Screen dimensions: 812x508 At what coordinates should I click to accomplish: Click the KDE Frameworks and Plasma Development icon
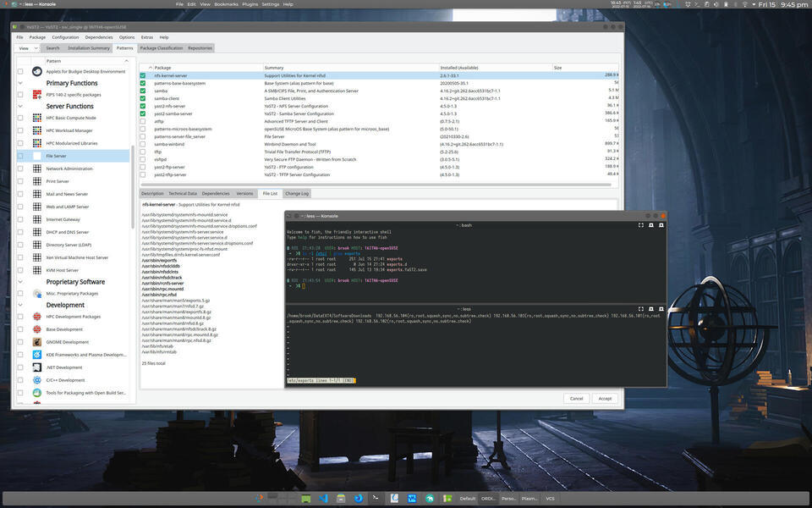click(x=36, y=355)
